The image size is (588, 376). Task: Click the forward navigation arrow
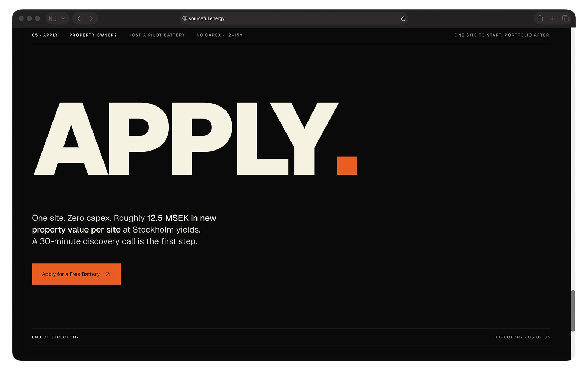click(x=91, y=18)
